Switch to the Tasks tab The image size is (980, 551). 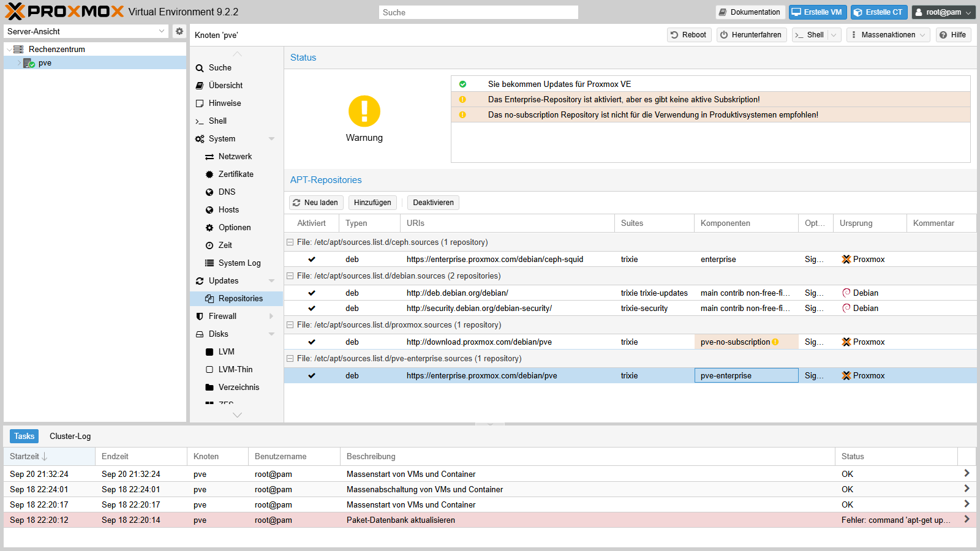[24, 437]
